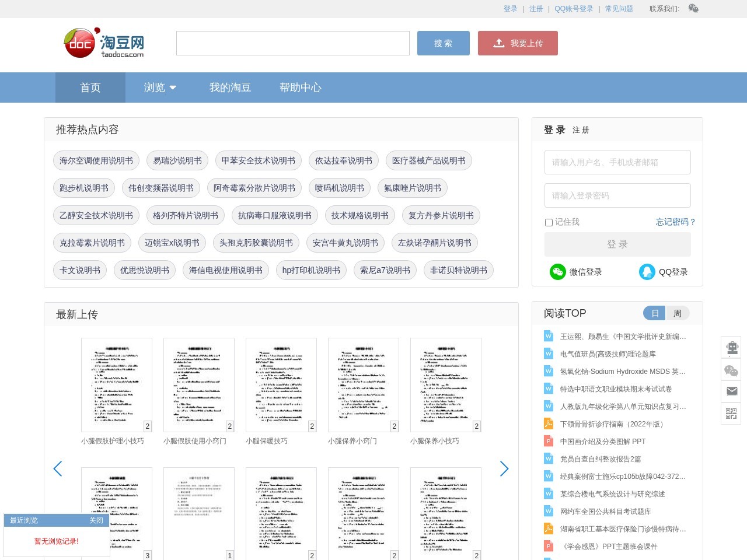Show next page of latest uploads

tap(504, 468)
